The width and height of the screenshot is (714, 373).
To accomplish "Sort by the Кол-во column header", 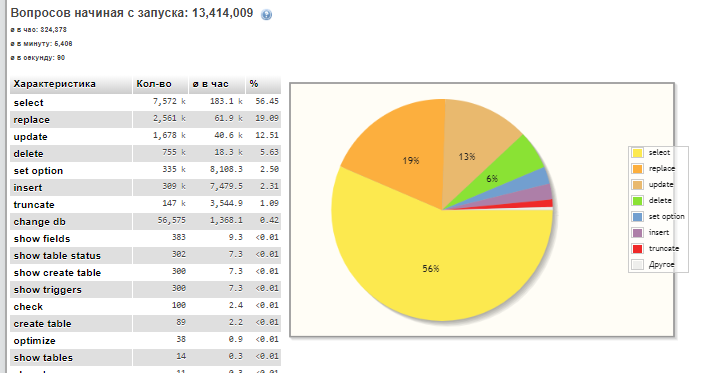I will [x=160, y=84].
